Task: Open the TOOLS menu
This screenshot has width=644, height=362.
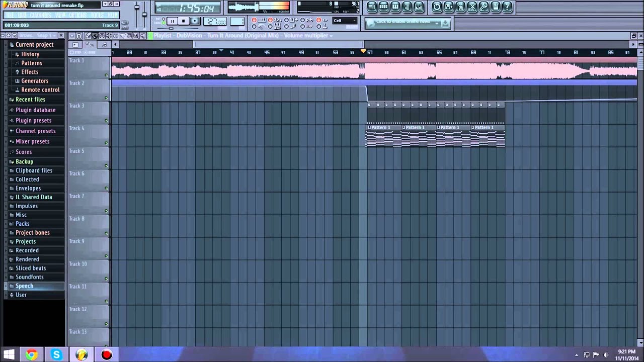Action: (x=98, y=15)
